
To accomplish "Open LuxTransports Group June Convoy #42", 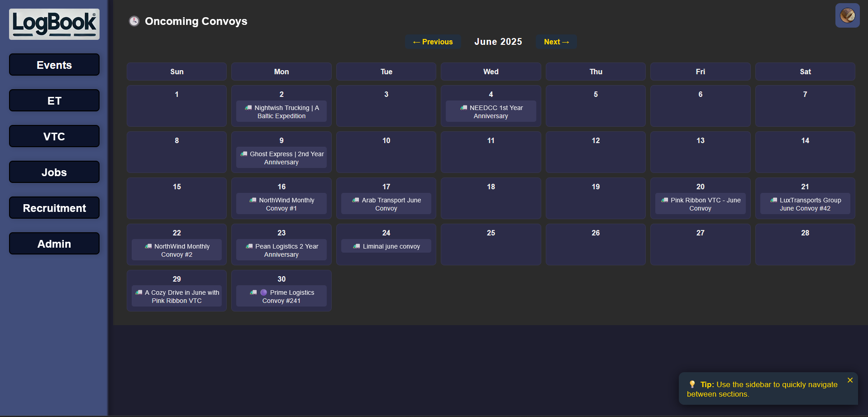I will pos(805,204).
